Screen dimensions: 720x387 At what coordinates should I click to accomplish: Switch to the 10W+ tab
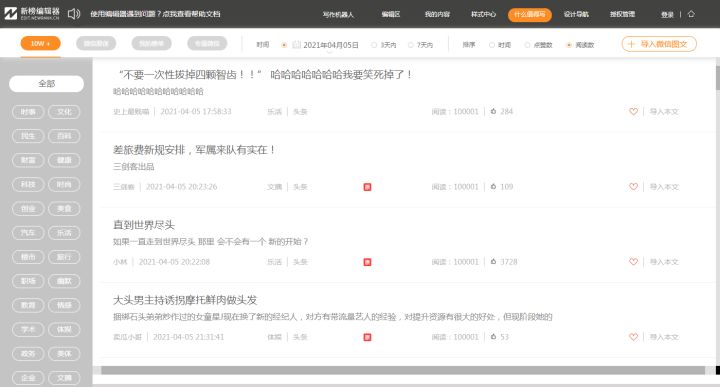coord(40,44)
